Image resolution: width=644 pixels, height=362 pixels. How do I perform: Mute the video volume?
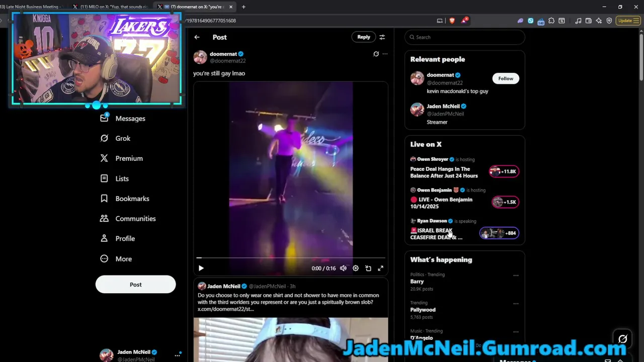(343, 268)
